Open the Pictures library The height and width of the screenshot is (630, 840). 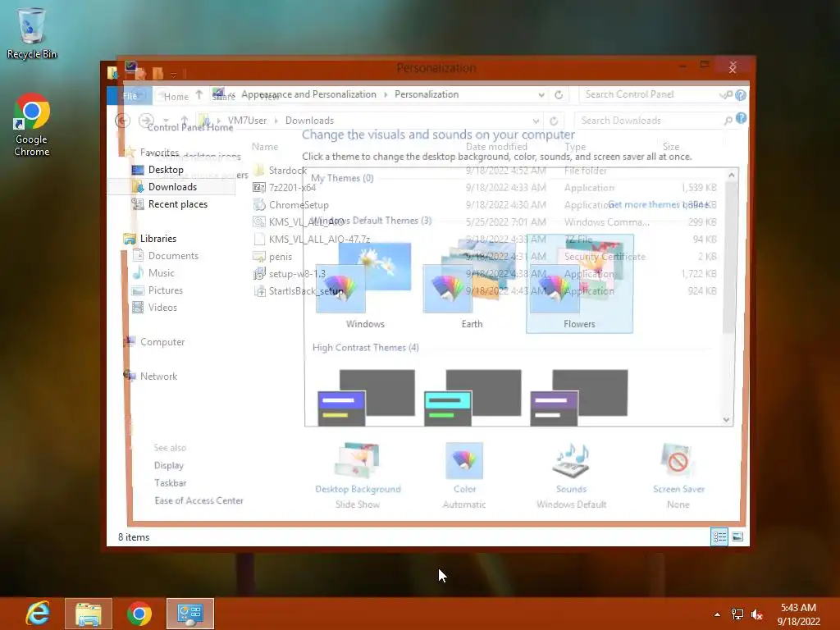tap(165, 290)
